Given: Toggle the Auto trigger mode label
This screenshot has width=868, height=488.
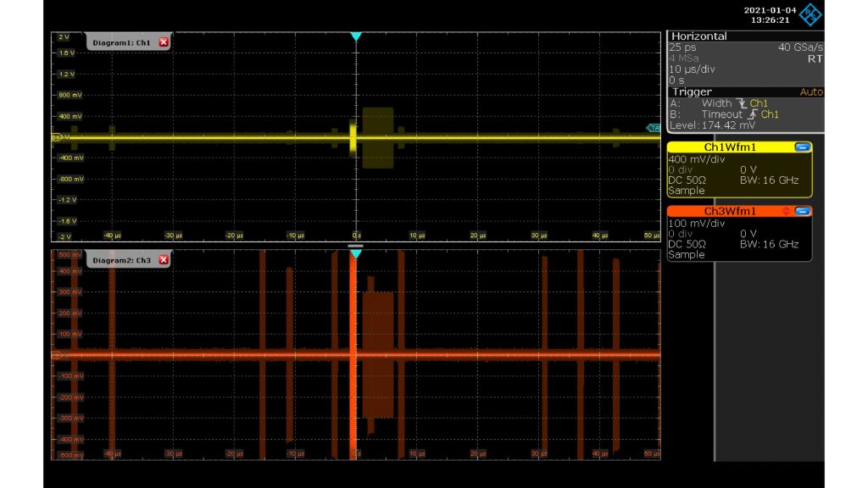Looking at the screenshot, I should (810, 91).
